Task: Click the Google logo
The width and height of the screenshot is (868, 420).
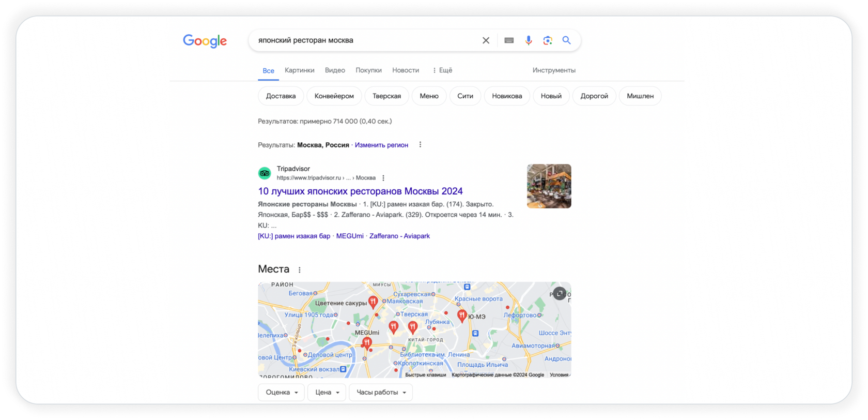Action: pos(205,41)
